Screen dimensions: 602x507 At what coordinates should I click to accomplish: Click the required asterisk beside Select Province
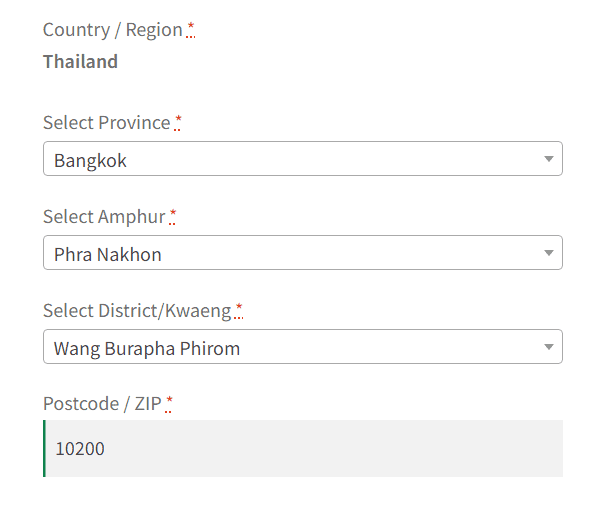(x=178, y=122)
